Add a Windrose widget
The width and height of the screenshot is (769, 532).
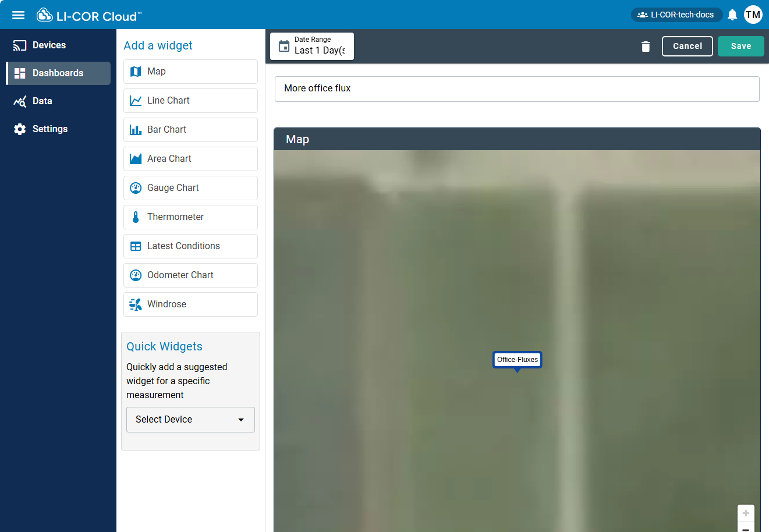click(190, 304)
